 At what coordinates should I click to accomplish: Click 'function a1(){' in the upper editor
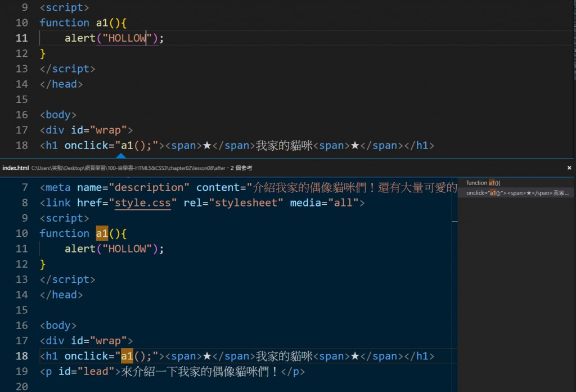83,23
